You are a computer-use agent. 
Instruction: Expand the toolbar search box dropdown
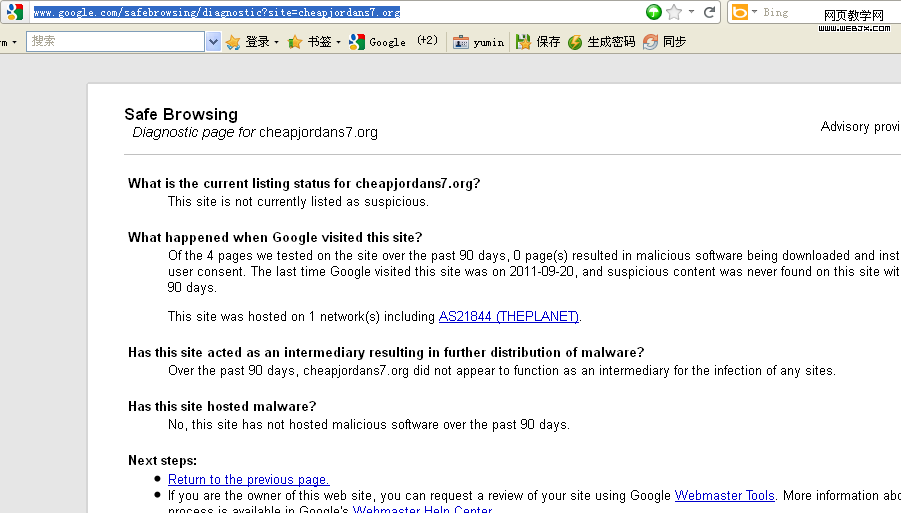[213, 42]
